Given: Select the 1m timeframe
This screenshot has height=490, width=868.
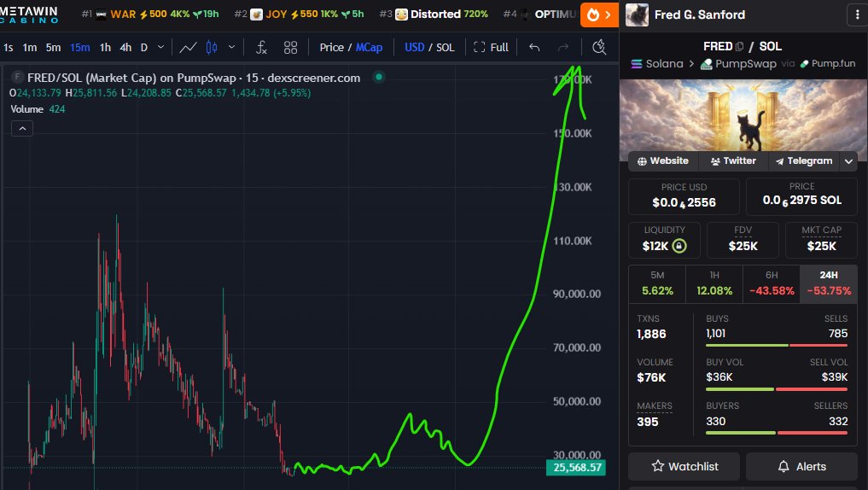Looking at the screenshot, I should (x=30, y=48).
